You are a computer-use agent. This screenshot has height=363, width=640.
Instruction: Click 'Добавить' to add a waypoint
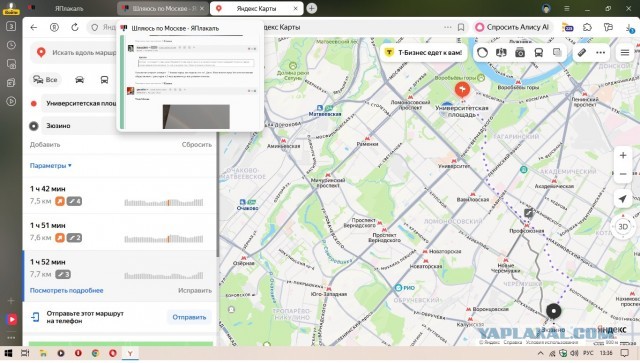pyautogui.click(x=45, y=145)
